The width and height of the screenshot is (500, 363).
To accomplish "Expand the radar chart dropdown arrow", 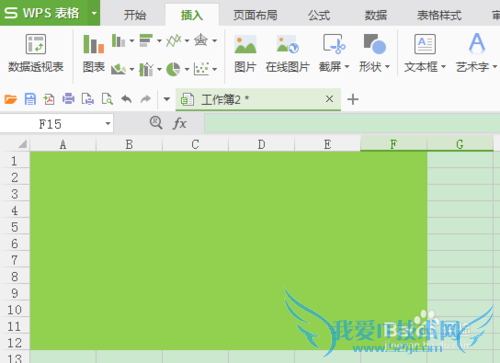I will (x=215, y=41).
